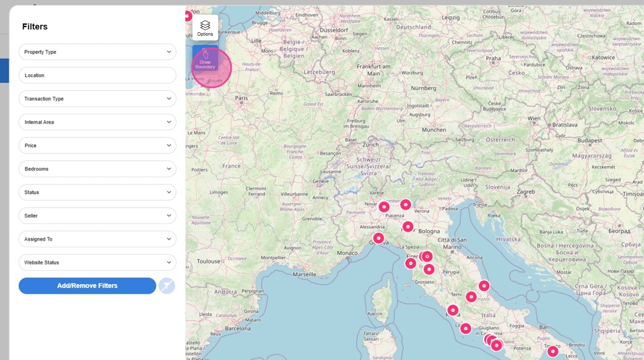Select the marker at the top-left map edge
The width and height of the screenshot is (644, 360).
(x=188, y=16)
